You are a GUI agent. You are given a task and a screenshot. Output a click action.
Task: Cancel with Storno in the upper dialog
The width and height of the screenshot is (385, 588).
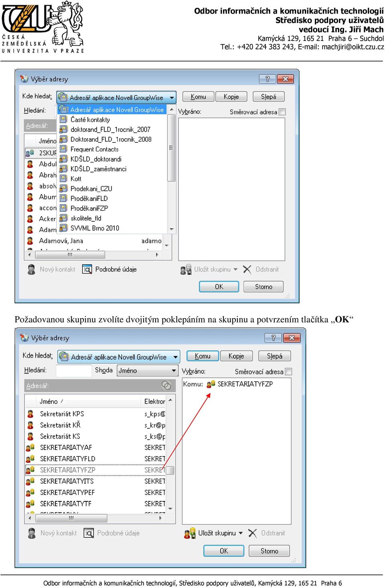pos(263,287)
